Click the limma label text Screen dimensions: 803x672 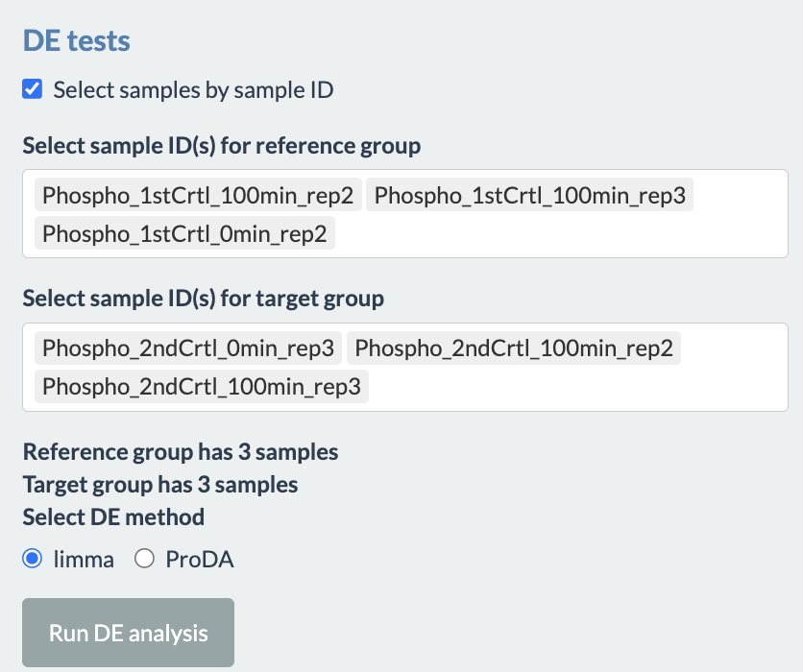click(x=84, y=559)
